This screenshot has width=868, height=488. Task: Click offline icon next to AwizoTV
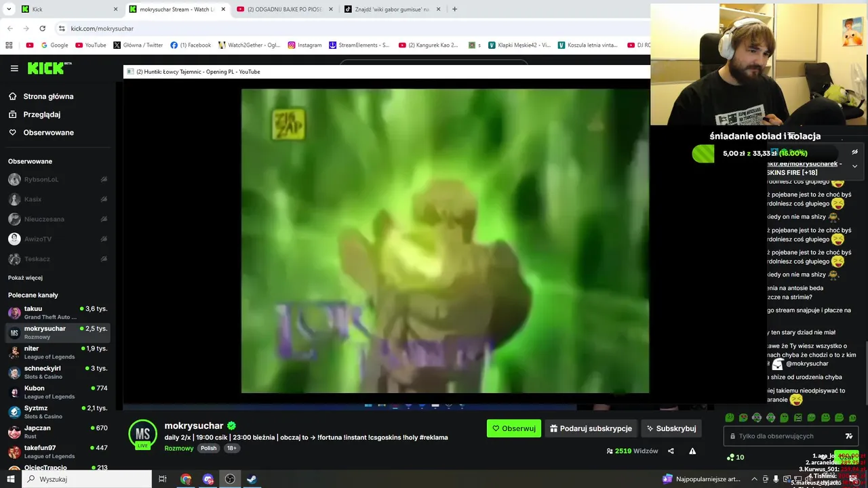(104, 239)
